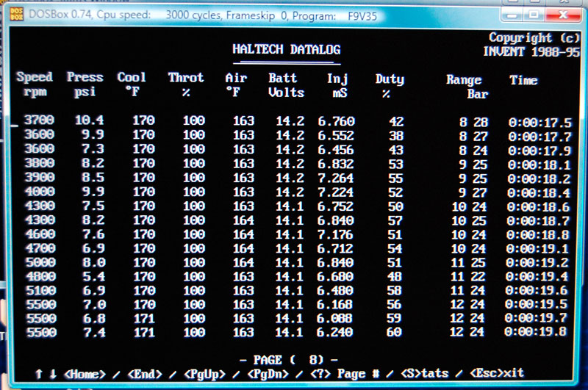Click the <End> option in the bottom bar
Viewport: 588px width, 390px height.
pyautogui.click(x=145, y=374)
